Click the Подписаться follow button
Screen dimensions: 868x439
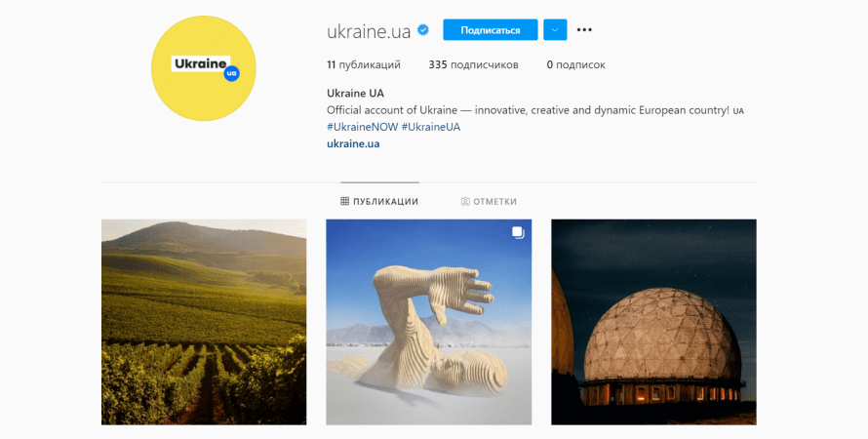[491, 30]
